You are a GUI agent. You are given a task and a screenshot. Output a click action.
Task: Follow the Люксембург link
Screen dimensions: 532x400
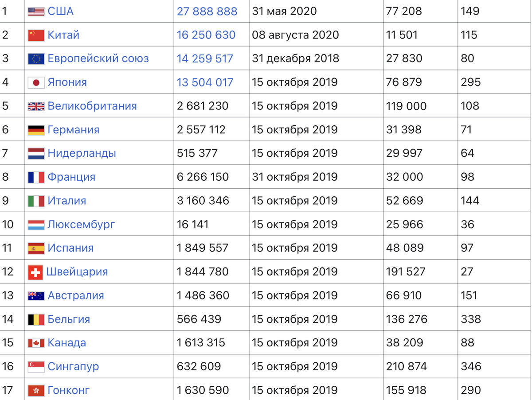(81, 224)
